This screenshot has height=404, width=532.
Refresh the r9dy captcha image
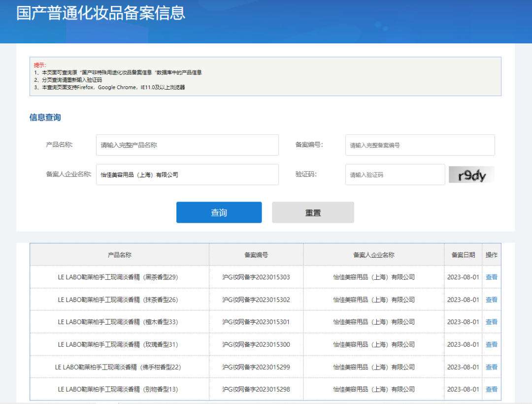(471, 175)
